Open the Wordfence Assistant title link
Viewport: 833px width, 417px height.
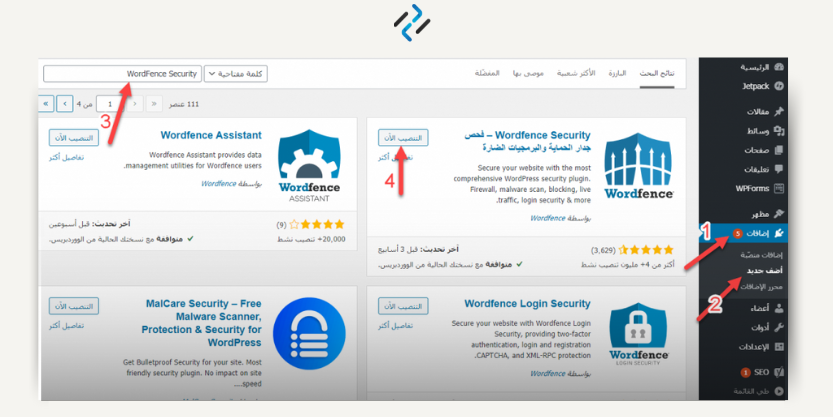point(211,135)
